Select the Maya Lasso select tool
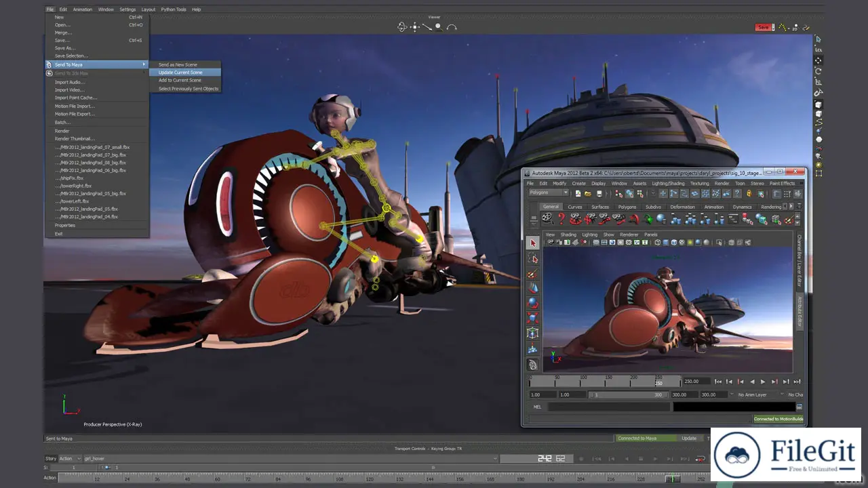Screen dimensions: 868x488 pyautogui.click(x=533, y=259)
